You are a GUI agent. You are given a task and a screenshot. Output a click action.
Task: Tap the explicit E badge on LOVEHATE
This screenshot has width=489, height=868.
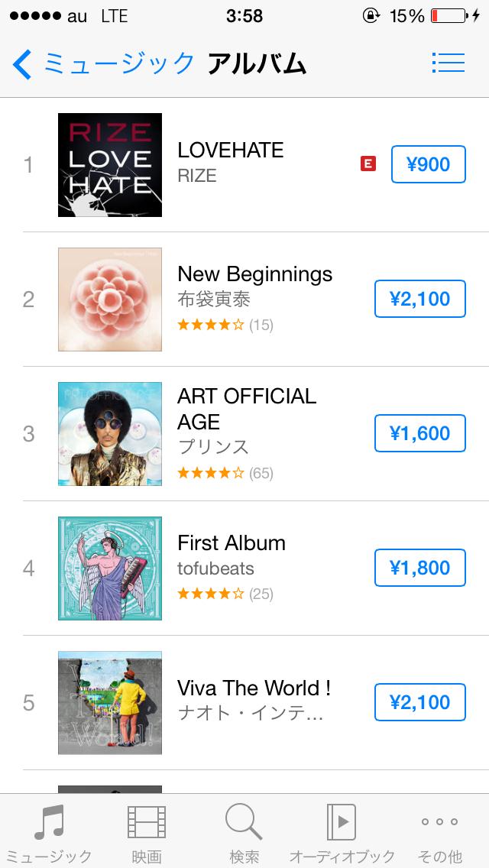(368, 164)
